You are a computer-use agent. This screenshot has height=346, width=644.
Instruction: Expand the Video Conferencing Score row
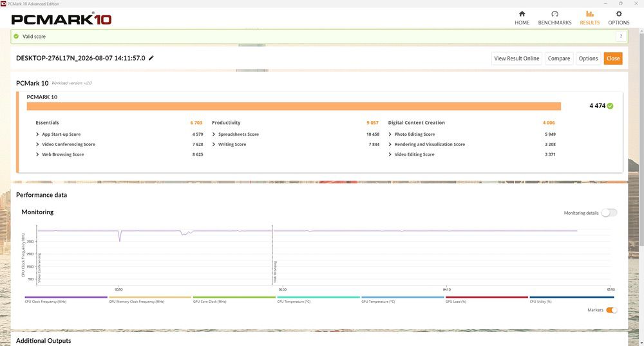[x=65, y=144]
